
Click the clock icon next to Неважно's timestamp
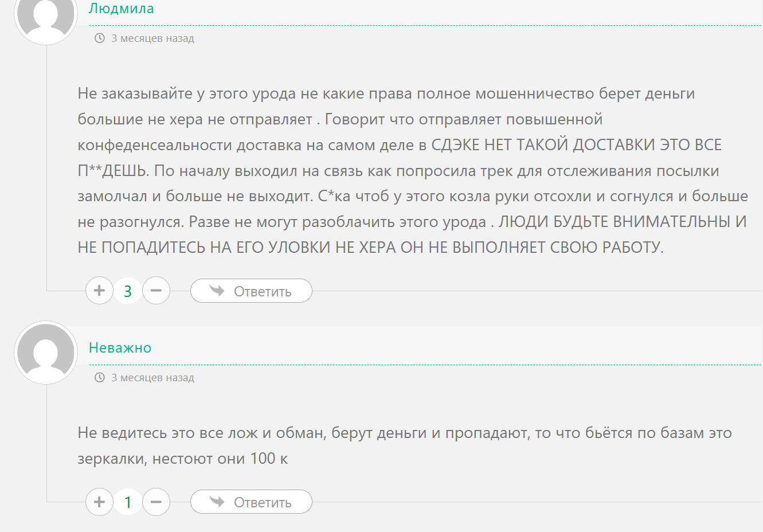100,377
